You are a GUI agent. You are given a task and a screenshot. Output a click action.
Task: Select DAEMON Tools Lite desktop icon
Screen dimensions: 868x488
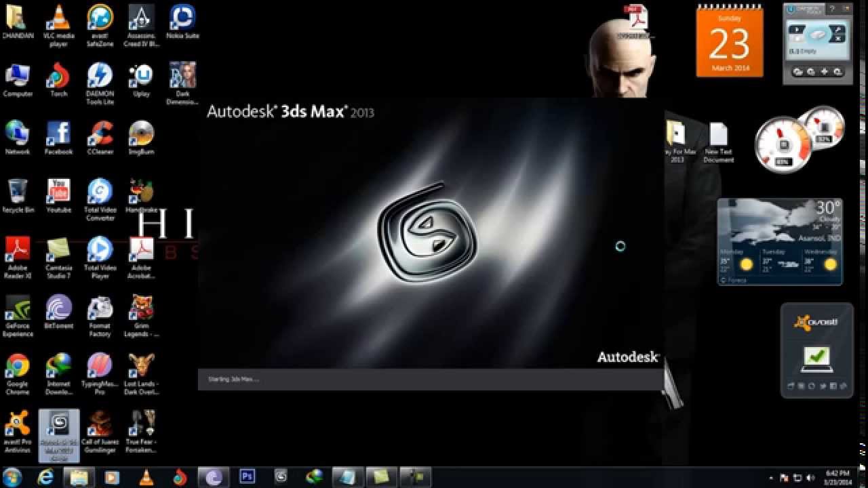[x=100, y=84]
